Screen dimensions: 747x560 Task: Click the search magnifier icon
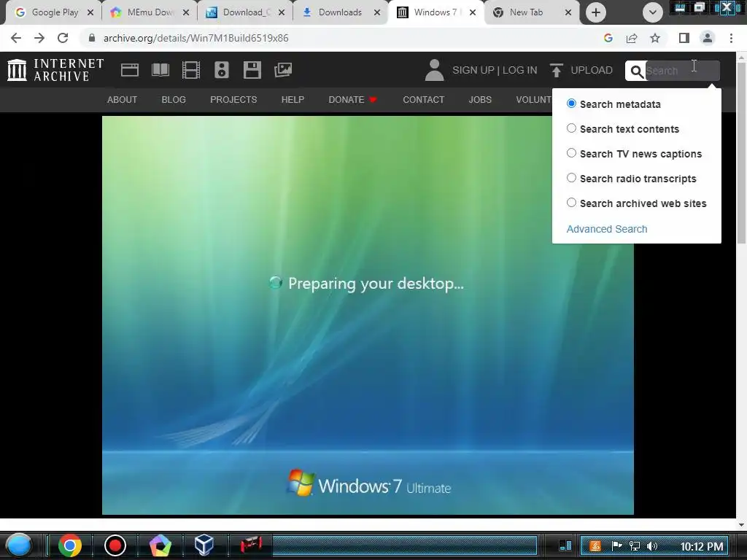(636, 71)
